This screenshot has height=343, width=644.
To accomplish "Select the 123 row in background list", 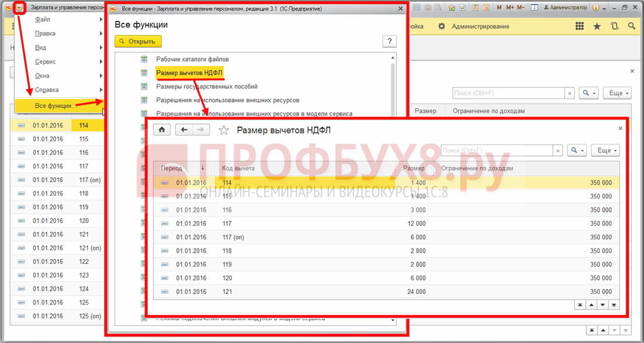I will click(57, 275).
